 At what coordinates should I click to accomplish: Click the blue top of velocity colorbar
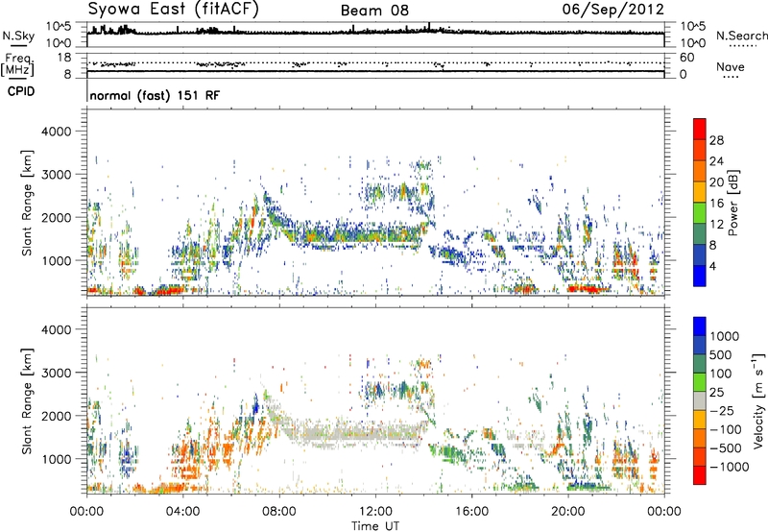(x=700, y=326)
